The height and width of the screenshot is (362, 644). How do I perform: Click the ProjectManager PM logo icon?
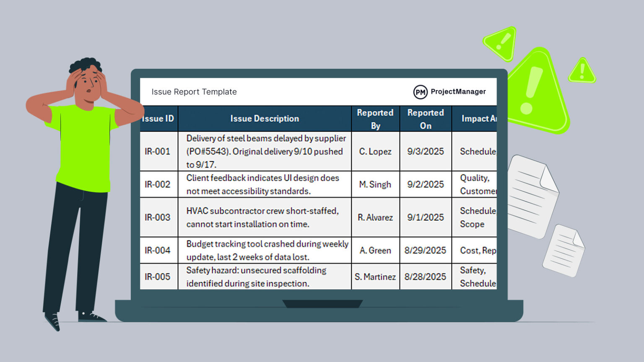pyautogui.click(x=420, y=91)
